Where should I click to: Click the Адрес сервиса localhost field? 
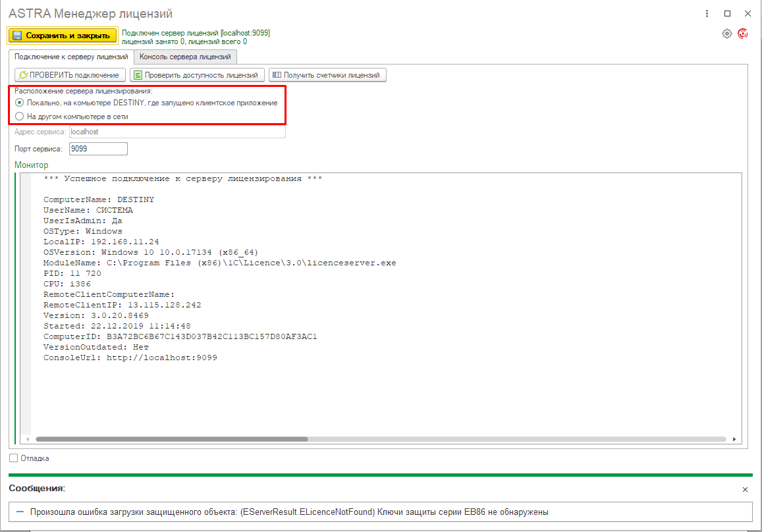pos(177,132)
